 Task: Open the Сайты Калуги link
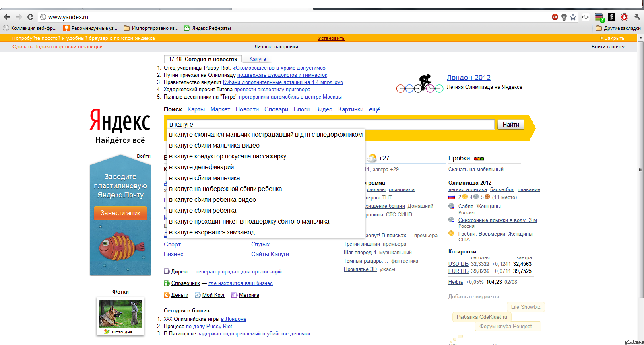(270, 254)
